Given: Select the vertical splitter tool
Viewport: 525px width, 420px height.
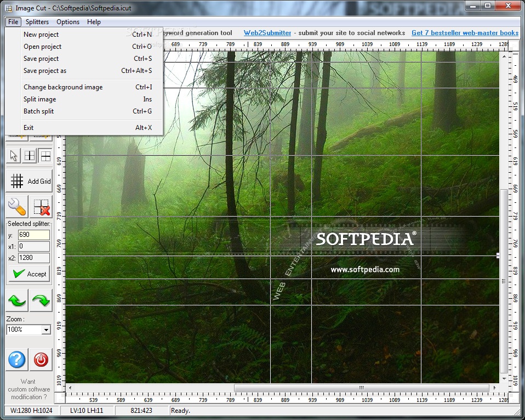Looking at the screenshot, I should point(30,156).
